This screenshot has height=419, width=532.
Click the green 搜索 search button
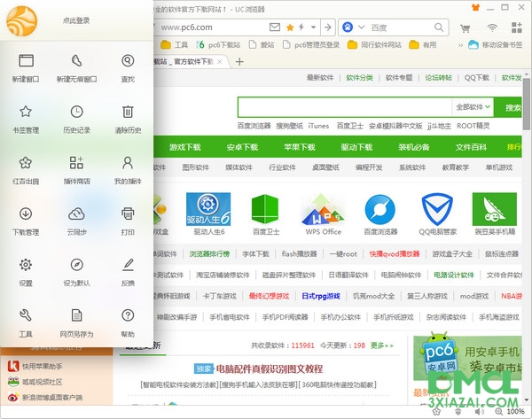tap(508, 107)
